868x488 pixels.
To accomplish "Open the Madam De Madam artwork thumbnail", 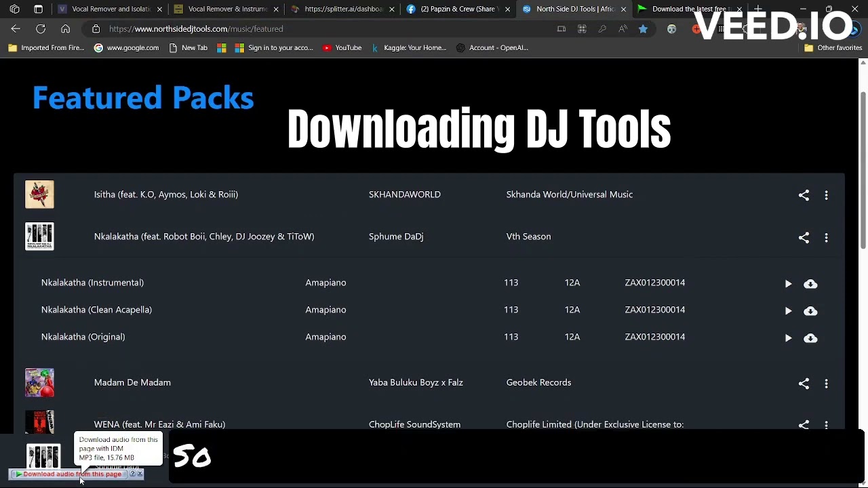I will [39, 383].
